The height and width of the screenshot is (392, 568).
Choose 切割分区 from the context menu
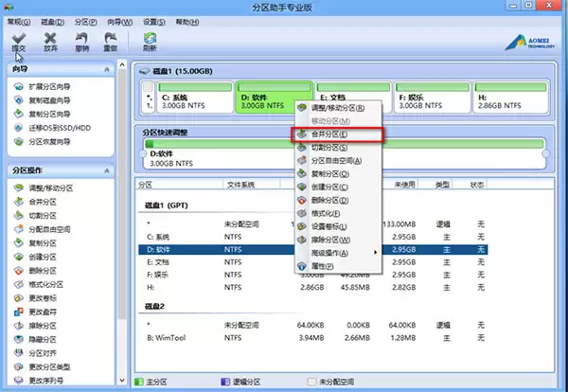(x=329, y=148)
